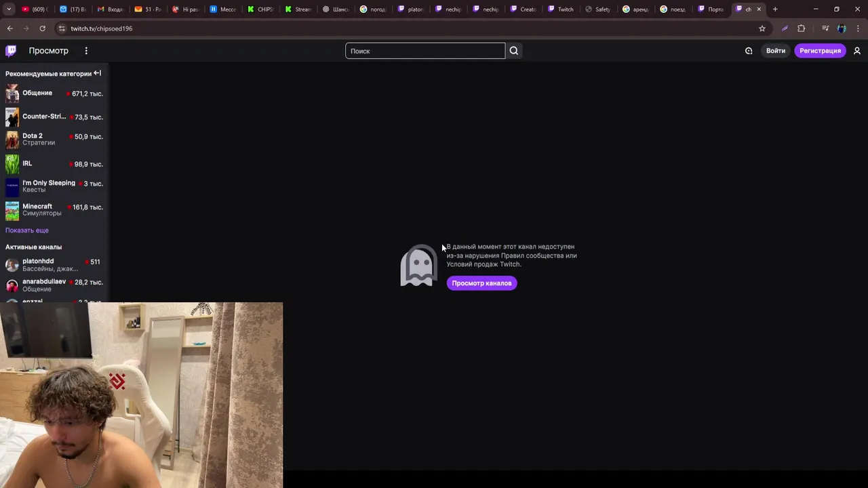The width and height of the screenshot is (868, 488).
Task: Collapse the recommended categories sidebar
Action: point(97,73)
